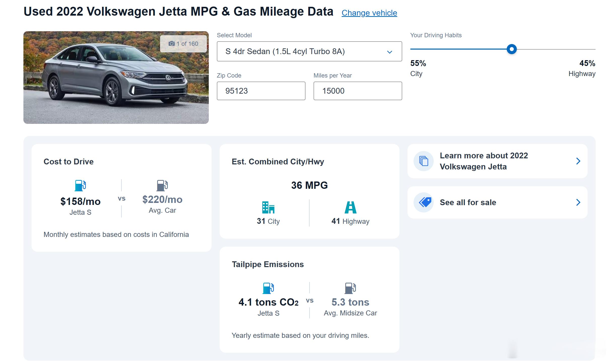The width and height of the screenshot is (611, 364).
Task: Click the Miles per Year field
Action: coord(358,91)
